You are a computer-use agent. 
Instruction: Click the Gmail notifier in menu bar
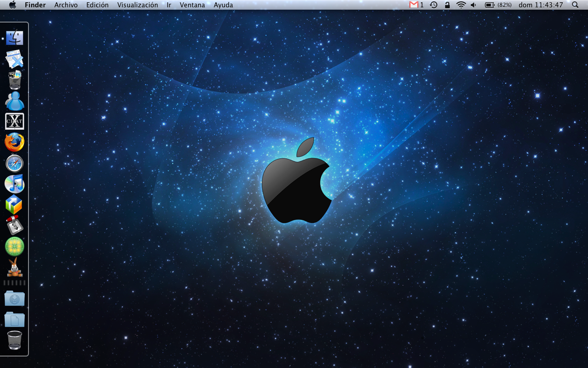pyautogui.click(x=416, y=5)
